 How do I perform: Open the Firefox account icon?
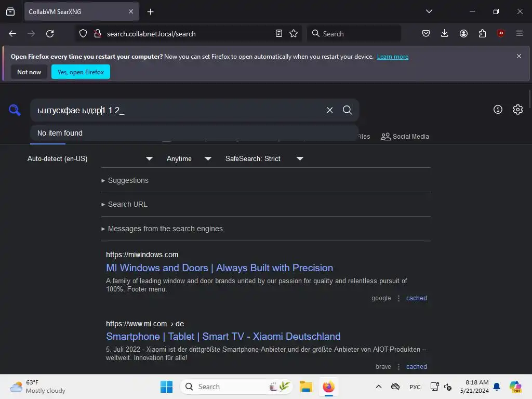(463, 33)
